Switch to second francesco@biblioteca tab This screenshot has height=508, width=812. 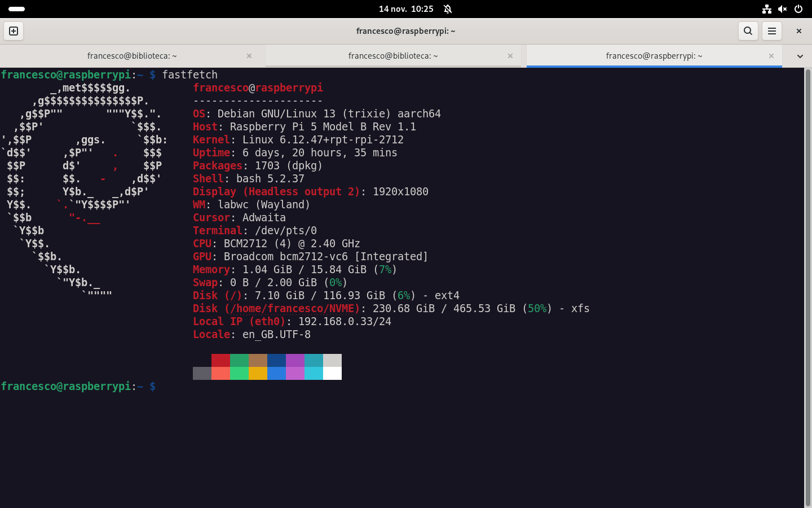pyautogui.click(x=393, y=56)
